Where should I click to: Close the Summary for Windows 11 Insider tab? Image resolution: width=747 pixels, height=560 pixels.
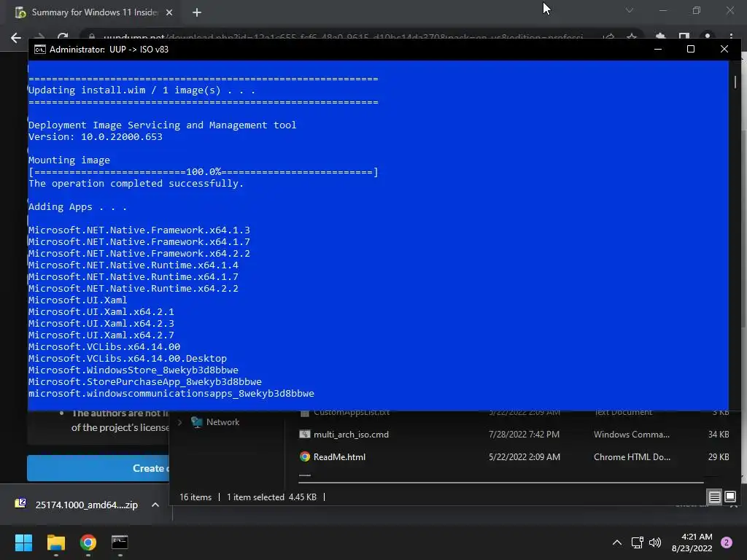[169, 12]
